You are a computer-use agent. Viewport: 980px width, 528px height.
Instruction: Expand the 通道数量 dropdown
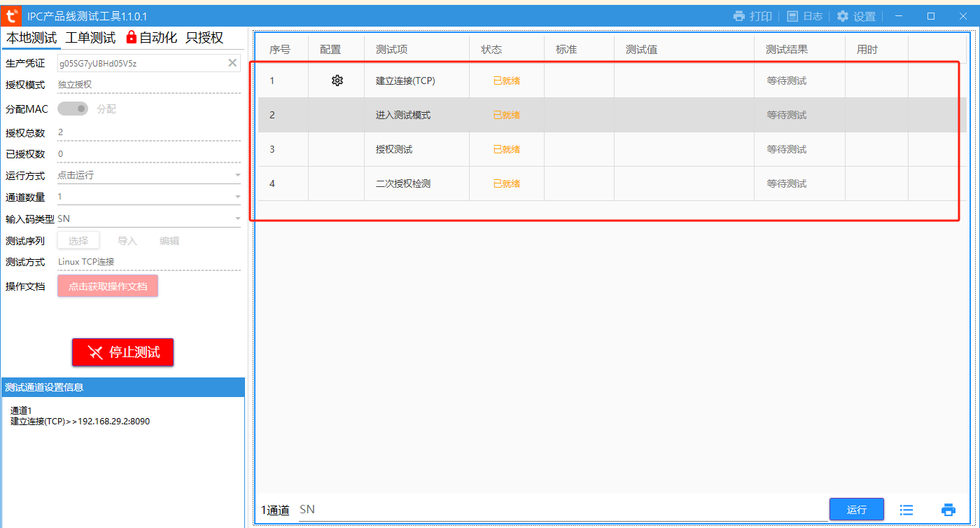pyautogui.click(x=237, y=197)
